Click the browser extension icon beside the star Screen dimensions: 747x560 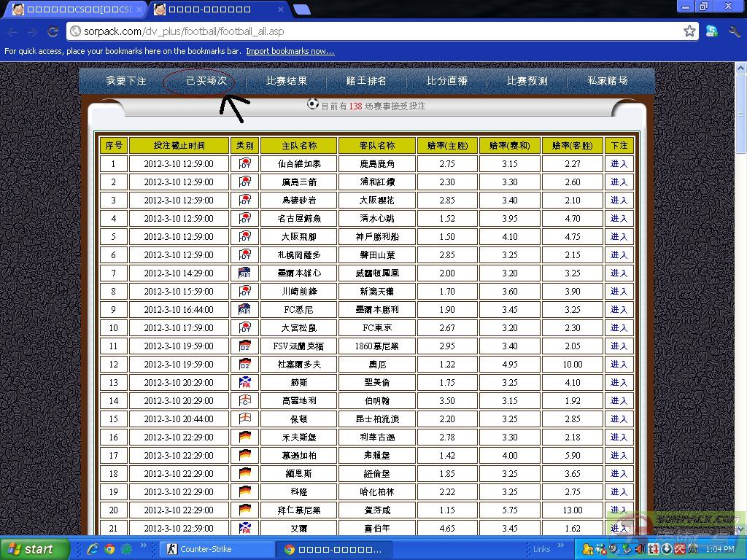[x=712, y=31]
